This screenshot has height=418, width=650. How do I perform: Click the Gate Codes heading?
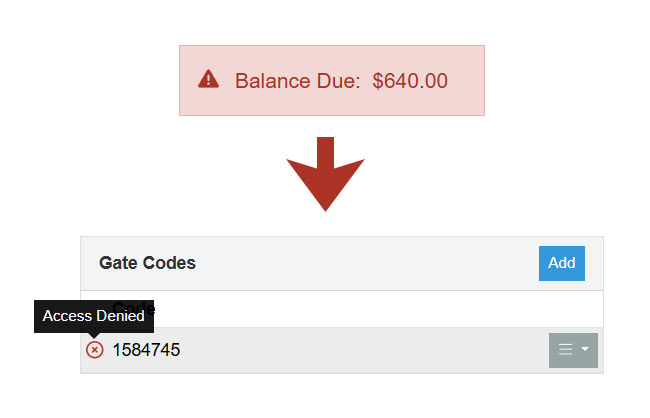click(147, 263)
